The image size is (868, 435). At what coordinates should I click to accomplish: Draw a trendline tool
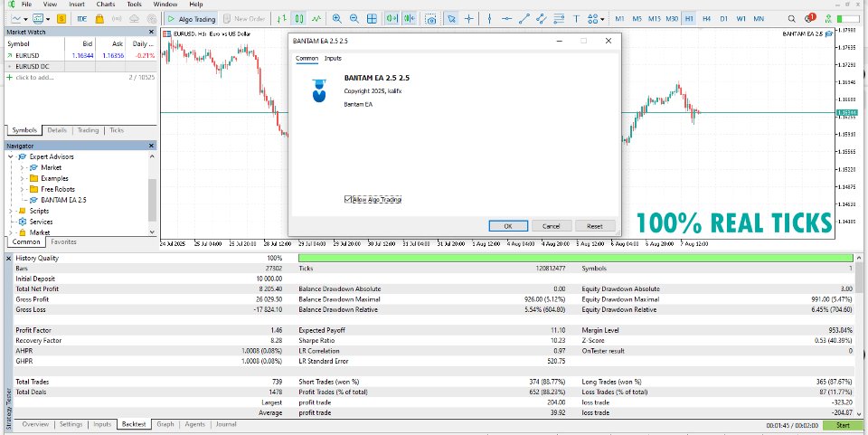[524, 19]
